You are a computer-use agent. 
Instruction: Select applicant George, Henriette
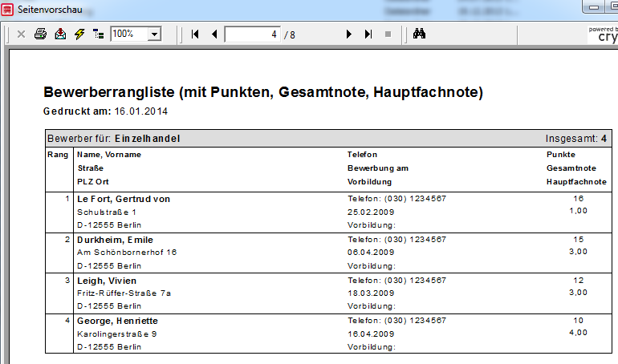coord(117,322)
